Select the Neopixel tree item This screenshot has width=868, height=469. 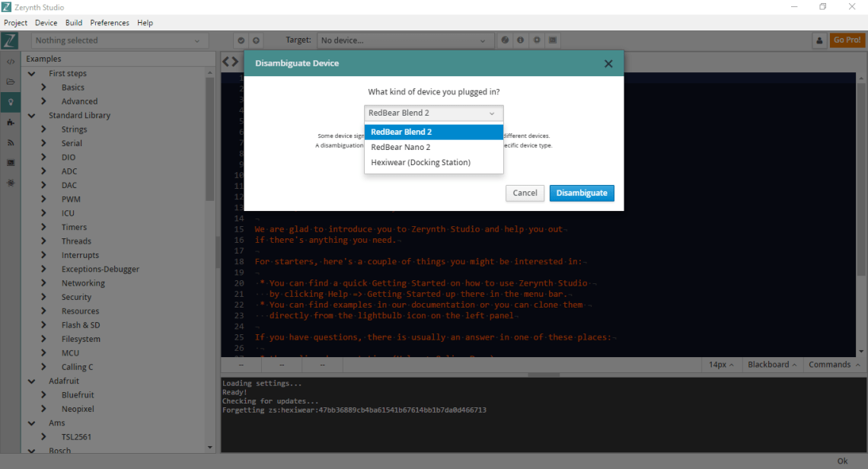(x=78, y=409)
